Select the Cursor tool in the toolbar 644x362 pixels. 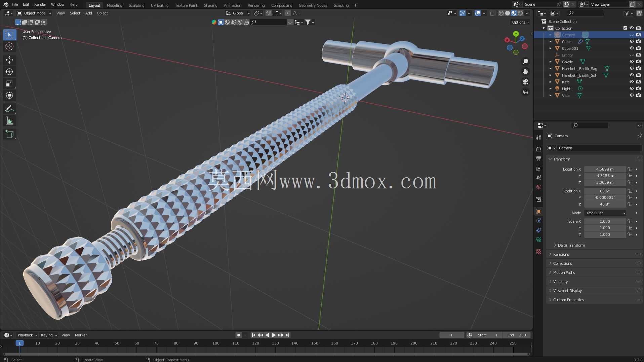click(9, 46)
